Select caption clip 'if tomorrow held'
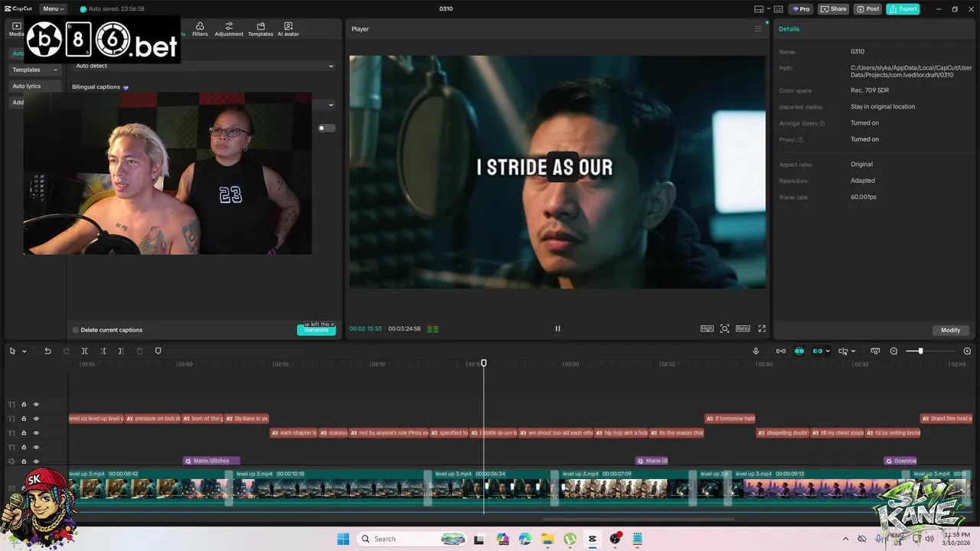 point(730,419)
